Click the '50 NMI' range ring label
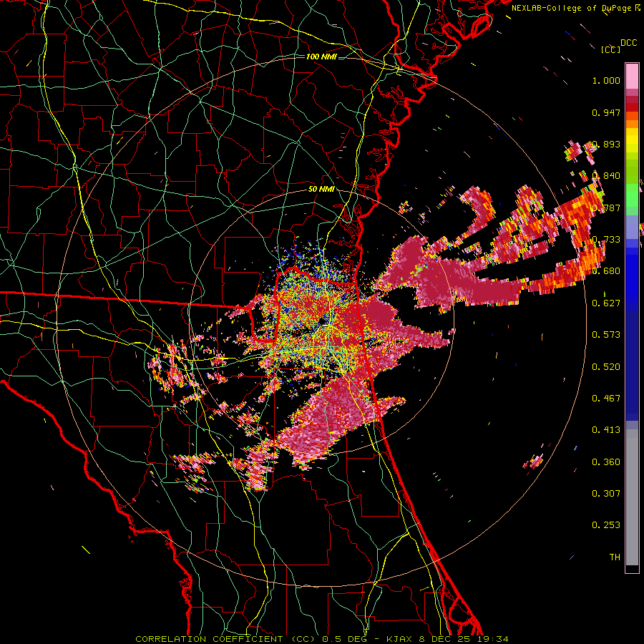 [321, 190]
